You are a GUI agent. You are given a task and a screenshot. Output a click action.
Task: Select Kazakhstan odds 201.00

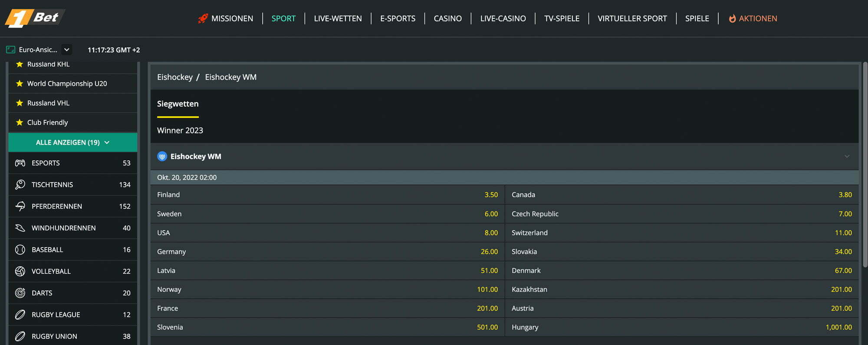pos(681,289)
